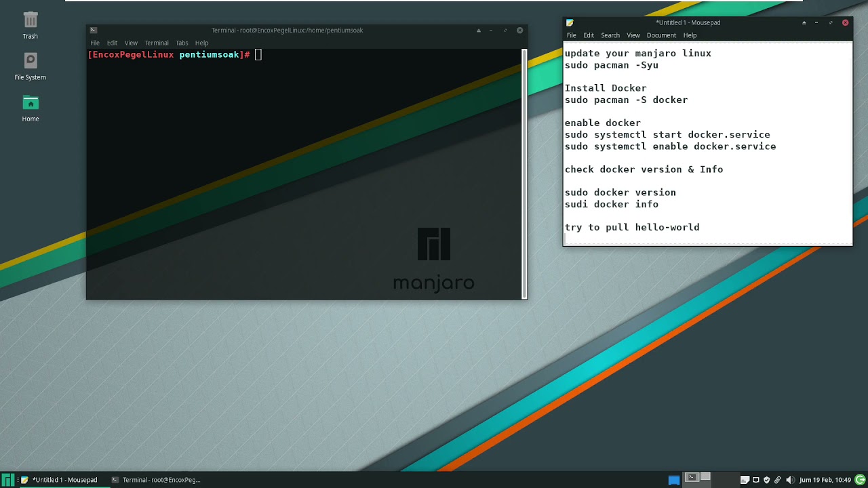Image resolution: width=868 pixels, height=488 pixels.
Task: Open the Terminal menu in terminal menubar
Action: pyautogui.click(x=156, y=43)
